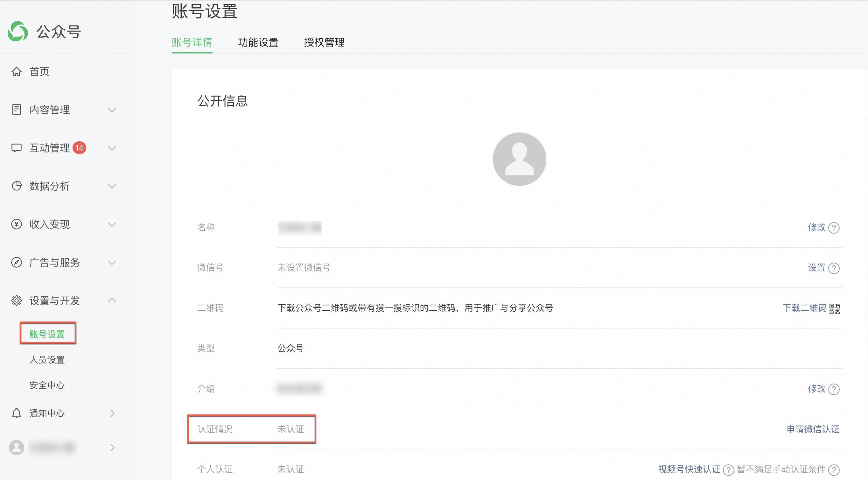Screen dimensions: 868x480
Task: Open 安全中心 sidebar item
Action: click(47, 385)
